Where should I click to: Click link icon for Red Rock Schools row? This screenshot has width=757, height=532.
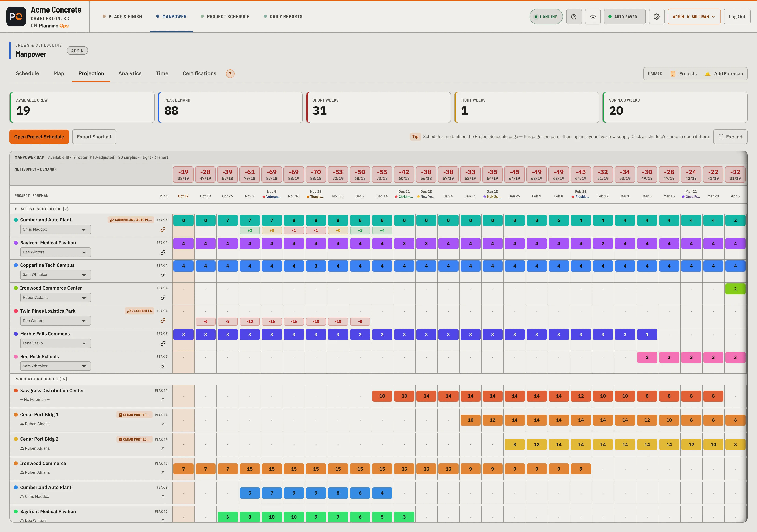(x=163, y=366)
